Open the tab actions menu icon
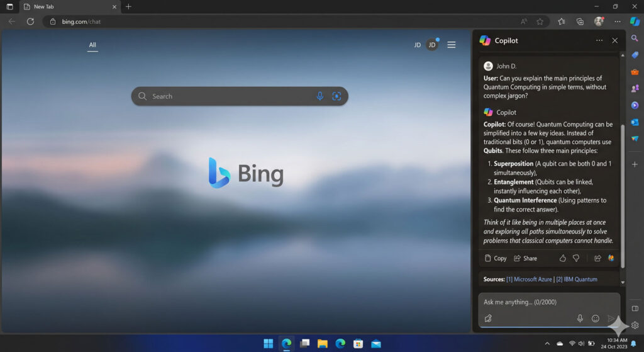Screen dimensions: 644x352 pyautogui.click(x=9, y=6)
